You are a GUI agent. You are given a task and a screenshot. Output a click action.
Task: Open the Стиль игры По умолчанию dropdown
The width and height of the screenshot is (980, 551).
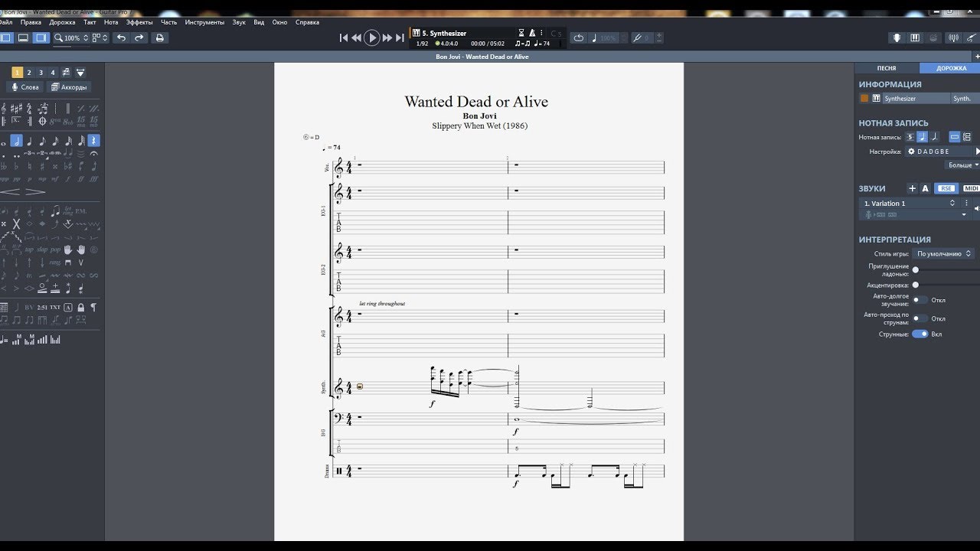pyautogui.click(x=944, y=253)
